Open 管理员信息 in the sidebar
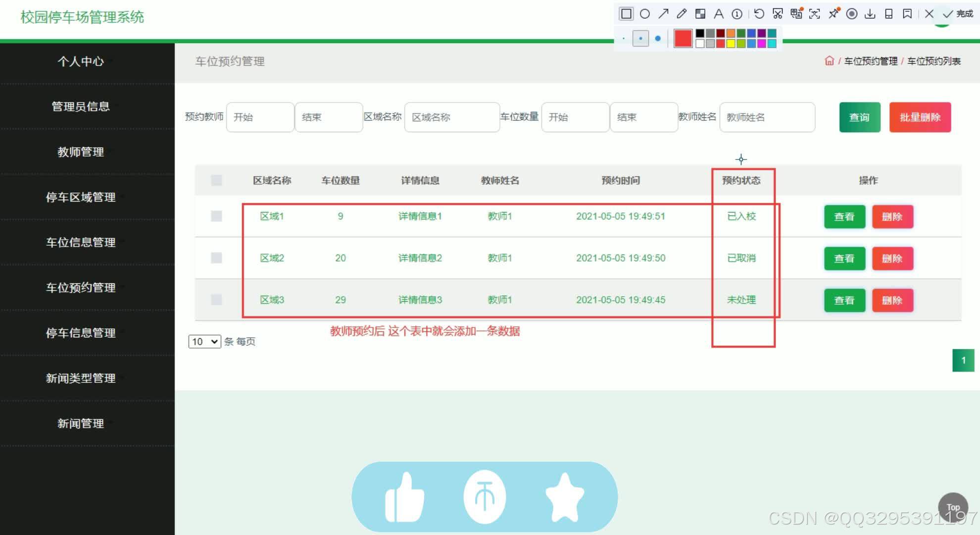This screenshot has height=535, width=980. pyautogui.click(x=81, y=107)
